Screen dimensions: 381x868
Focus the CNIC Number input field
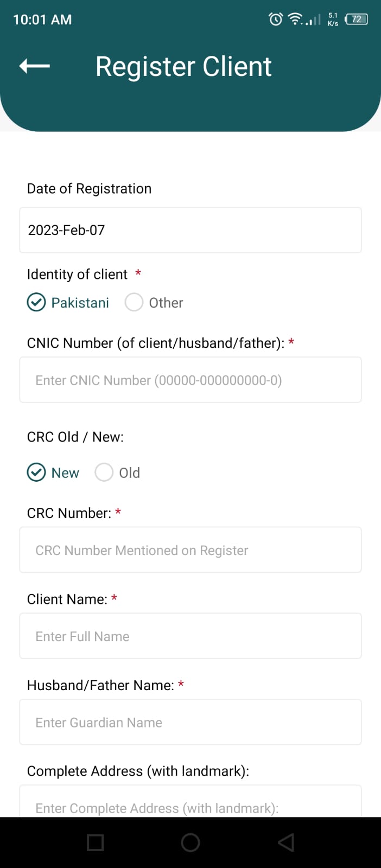(190, 380)
